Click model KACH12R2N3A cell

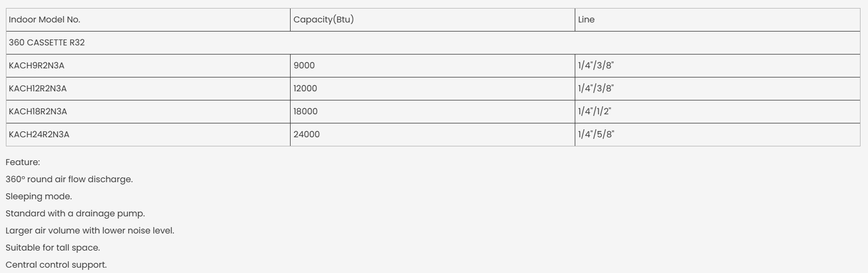coord(38,89)
